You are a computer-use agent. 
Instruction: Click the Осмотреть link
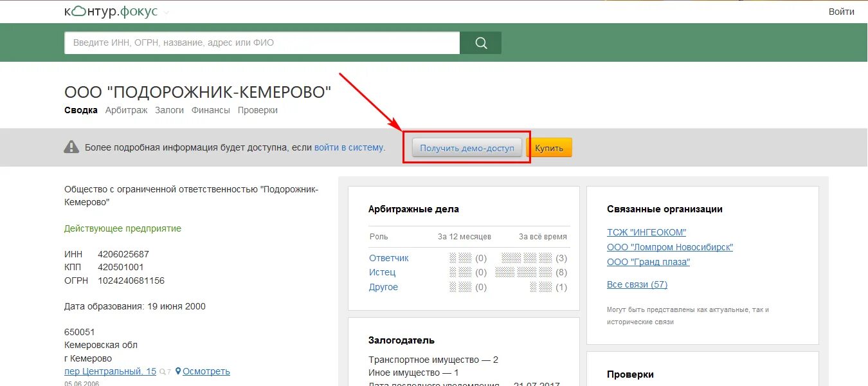tap(206, 371)
